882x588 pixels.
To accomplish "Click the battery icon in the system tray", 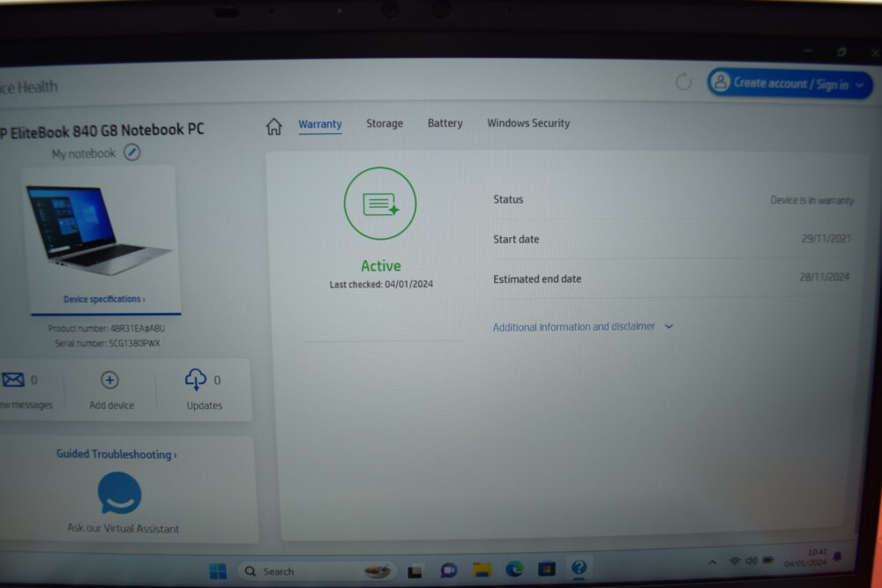I will [x=768, y=560].
